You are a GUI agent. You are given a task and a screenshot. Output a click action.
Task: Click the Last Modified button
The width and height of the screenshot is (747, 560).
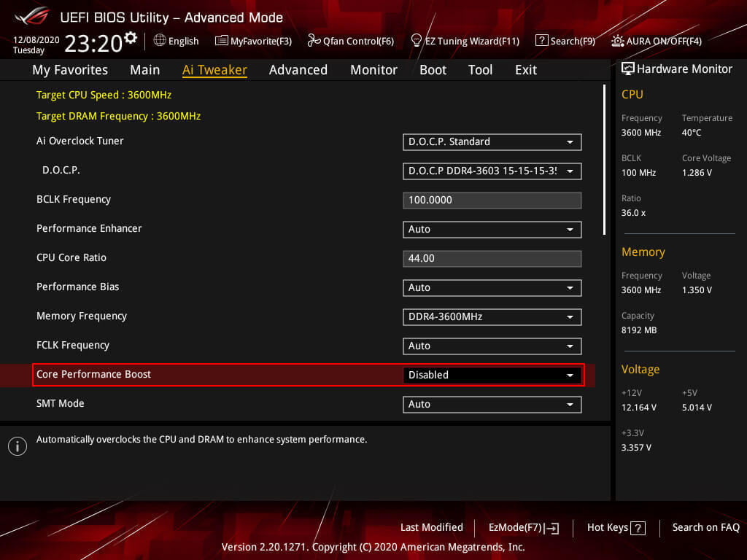432,528
